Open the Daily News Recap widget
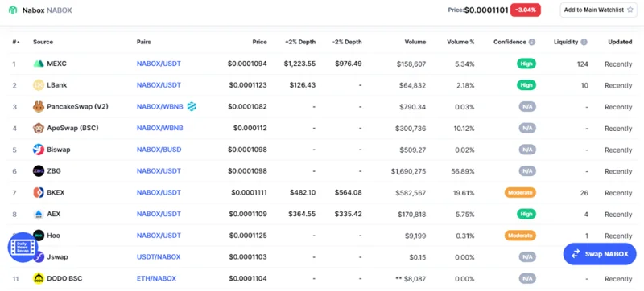Image resolution: width=644 pixels, height=291 pixels. click(23, 247)
